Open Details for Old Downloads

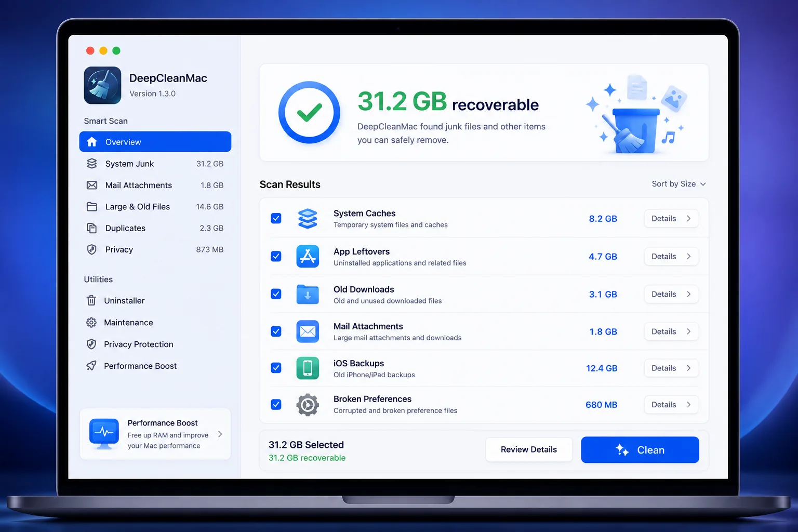(x=671, y=294)
